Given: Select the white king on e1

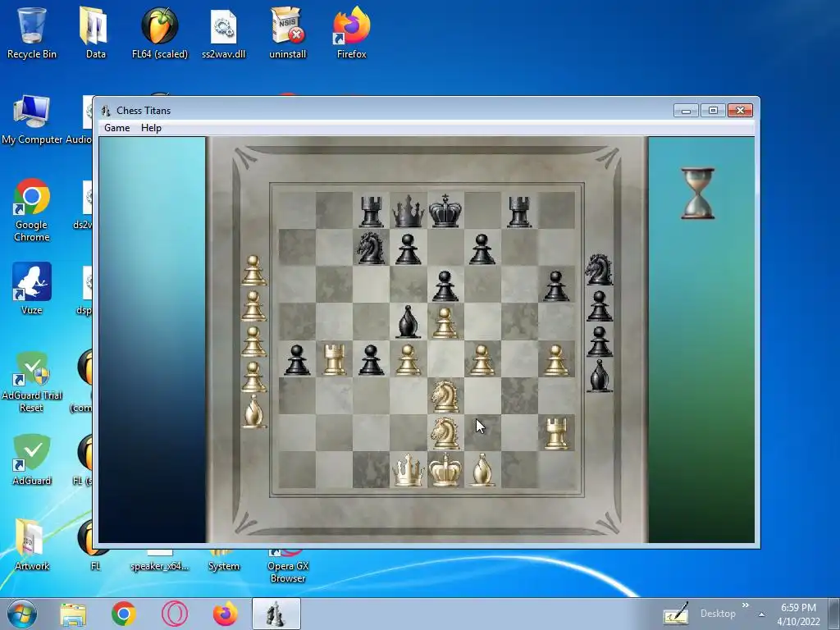Looking at the screenshot, I should pyautogui.click(x=445, y=469).
